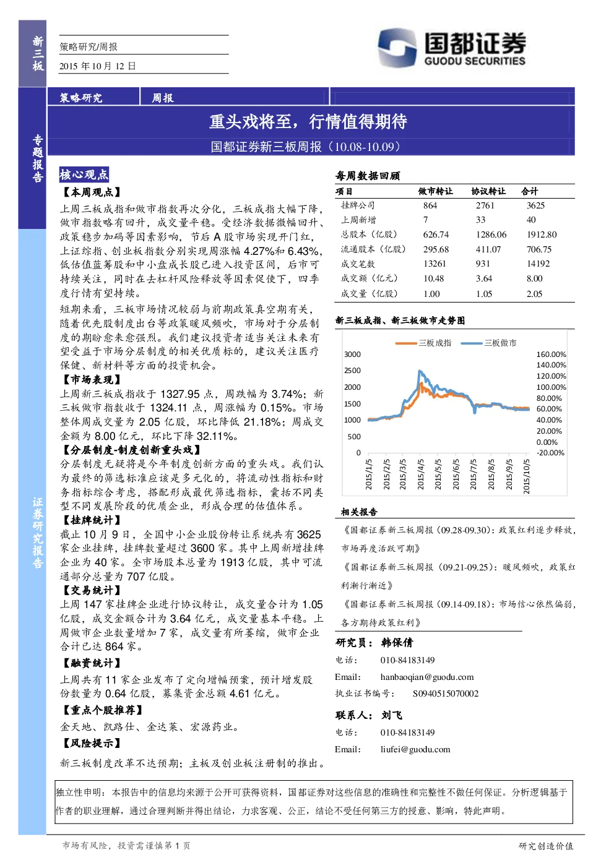Click the value 14192 in the table

538,264
